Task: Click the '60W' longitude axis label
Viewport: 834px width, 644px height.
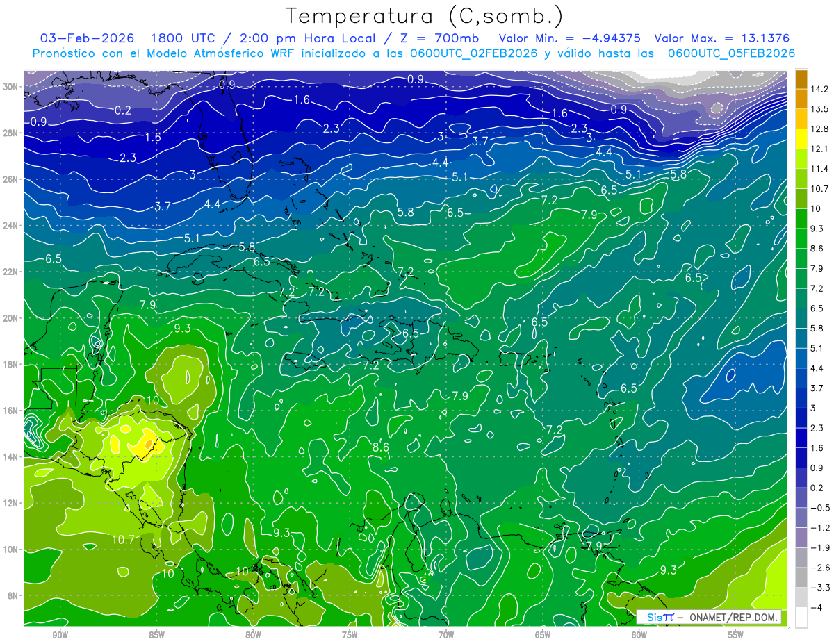Action: click(x=639, y=635)
